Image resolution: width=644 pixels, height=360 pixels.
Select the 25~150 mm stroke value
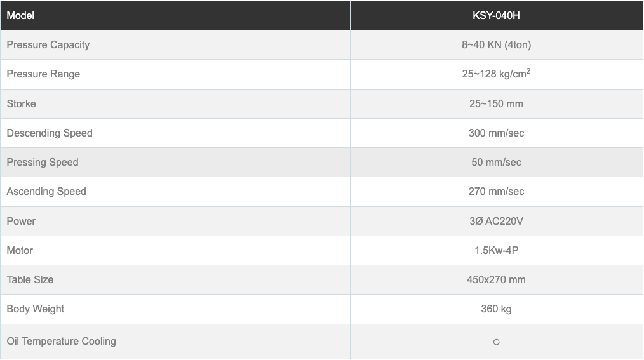pyautogui.click(x=496, y=103)
